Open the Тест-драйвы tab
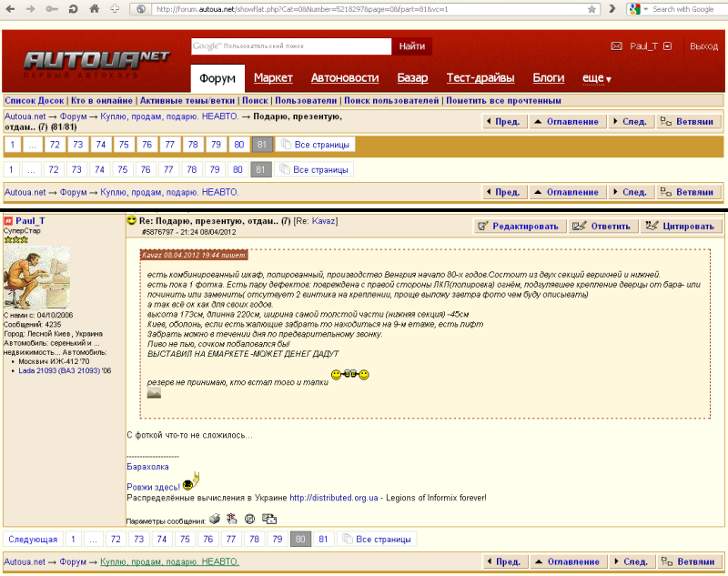The width and height of the screenshot is (728, 576). (480, 78)
